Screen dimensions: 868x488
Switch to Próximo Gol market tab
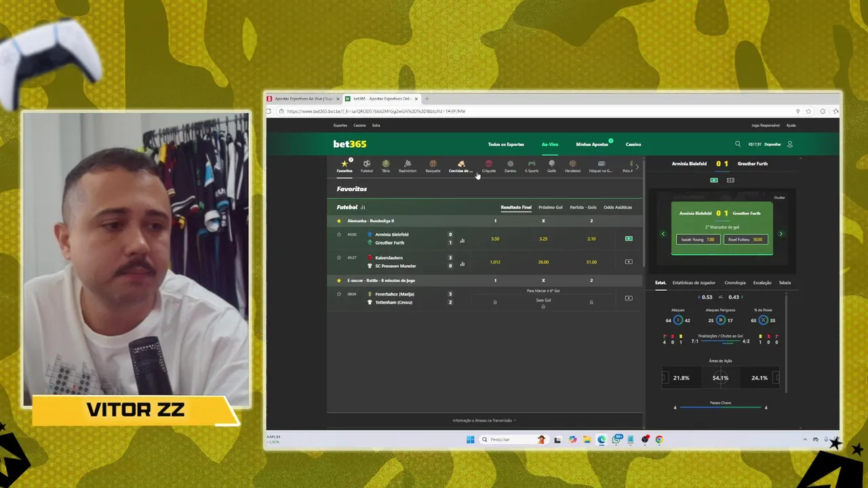(x=550, y=207)
